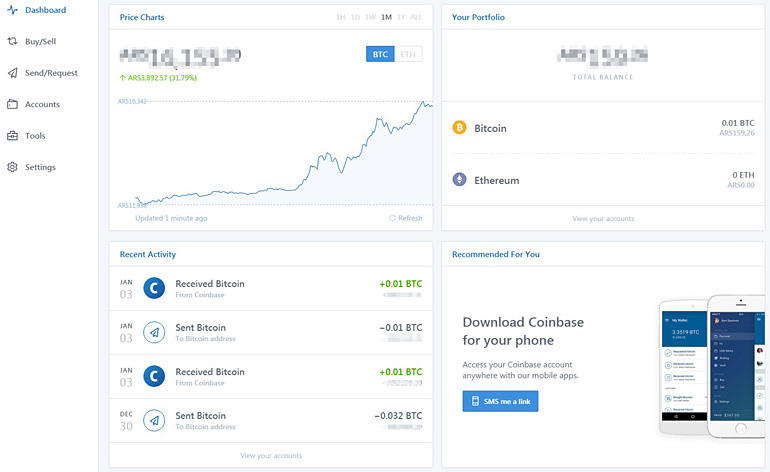Click the Download Coinbase for your phone heading
The height and width of the screenshot is (472, 770).
click(523, 331)
